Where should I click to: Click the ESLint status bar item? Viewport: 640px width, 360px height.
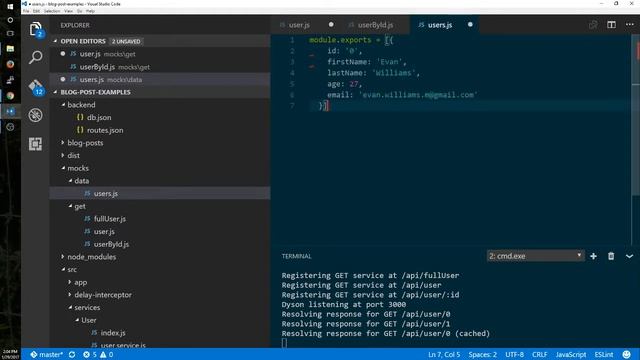pos(604,354)
